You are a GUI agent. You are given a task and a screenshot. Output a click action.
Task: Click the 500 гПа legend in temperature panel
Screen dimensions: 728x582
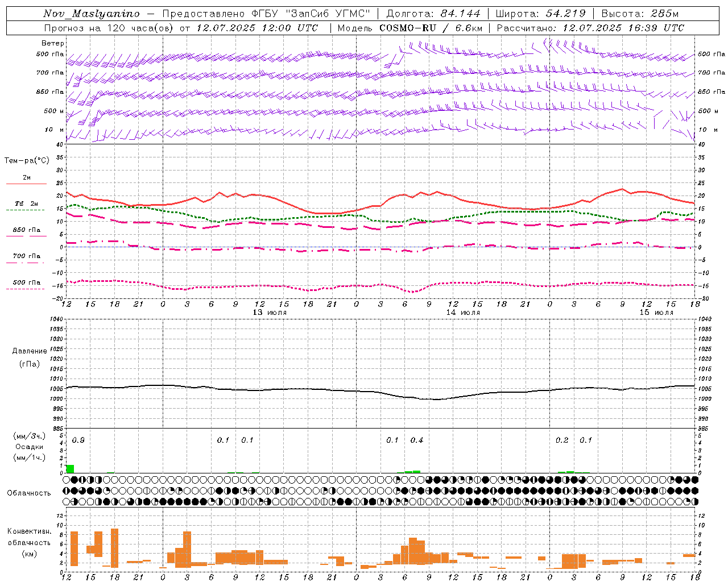pos(26,284)
